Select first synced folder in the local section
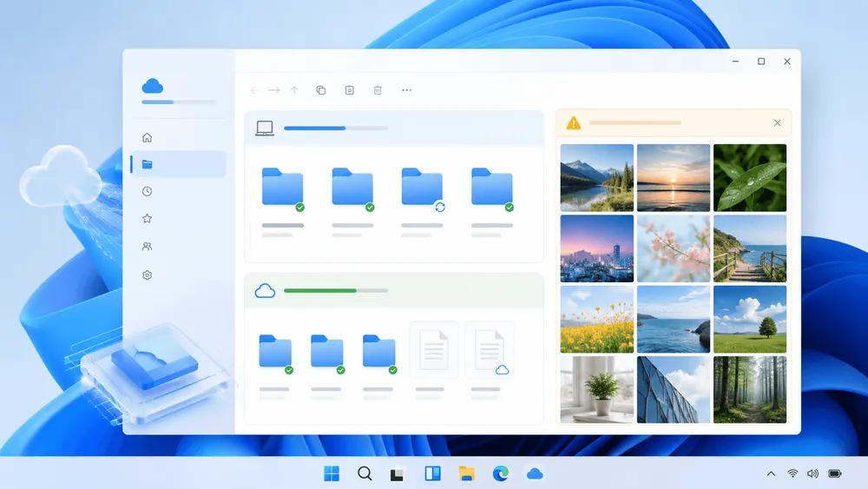The height and width of the screenshot is (489, 868). point(283,189)
